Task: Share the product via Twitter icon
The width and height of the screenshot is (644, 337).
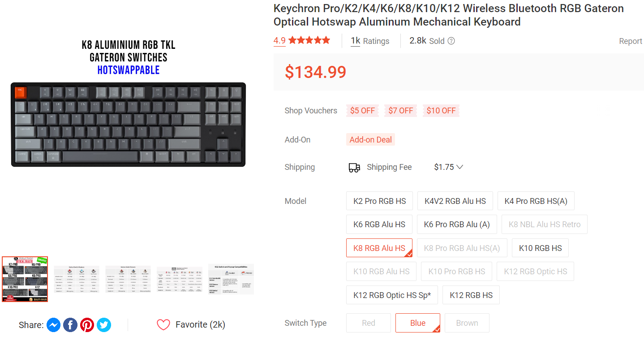Action: coord(103,324)
